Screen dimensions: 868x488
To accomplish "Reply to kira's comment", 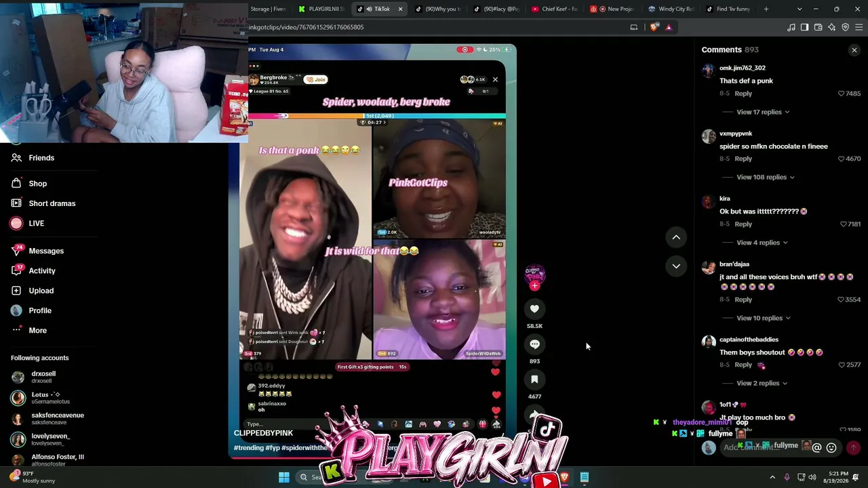I will click(x=743, y=224).
